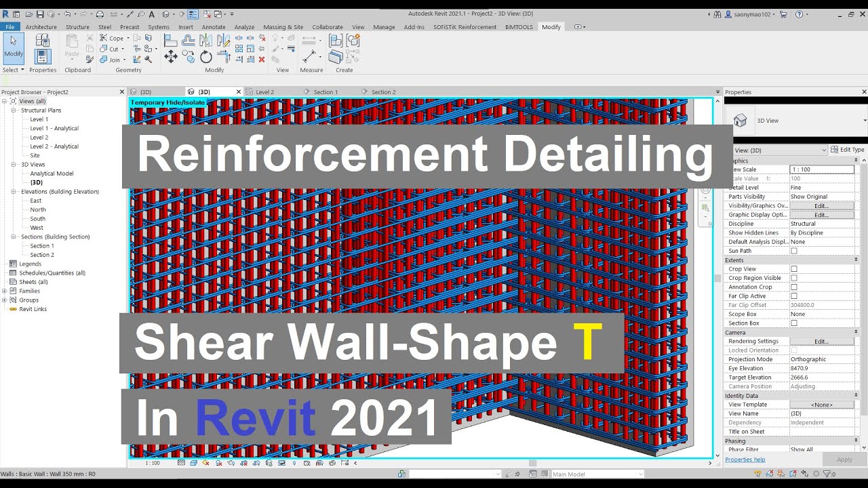Switch to the Section 1 view tab
Viewport: 868px width, 488px height.
click(325, 92)
